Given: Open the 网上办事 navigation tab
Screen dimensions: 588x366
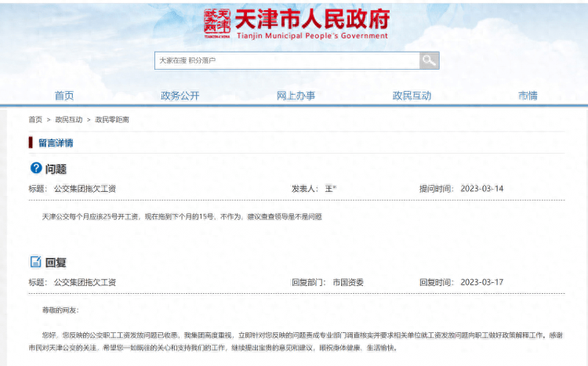Looking at the screenshot, I should point(296,96).
